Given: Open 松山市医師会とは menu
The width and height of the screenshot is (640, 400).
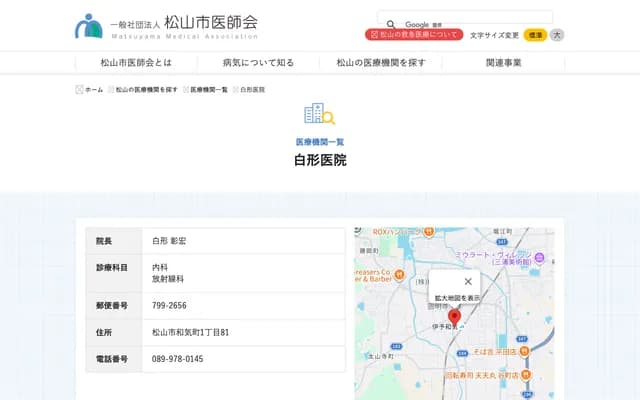Looking at the screenshot, I should click(136, 63).
